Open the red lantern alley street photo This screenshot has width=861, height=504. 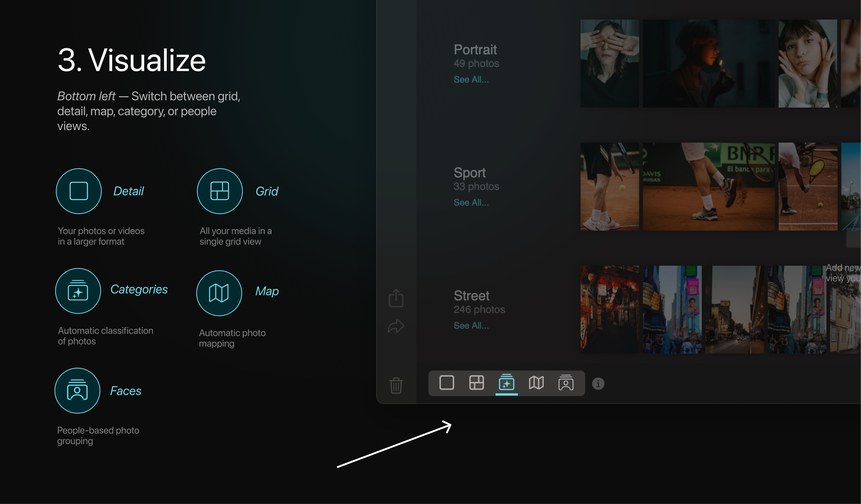click(610, 309)
